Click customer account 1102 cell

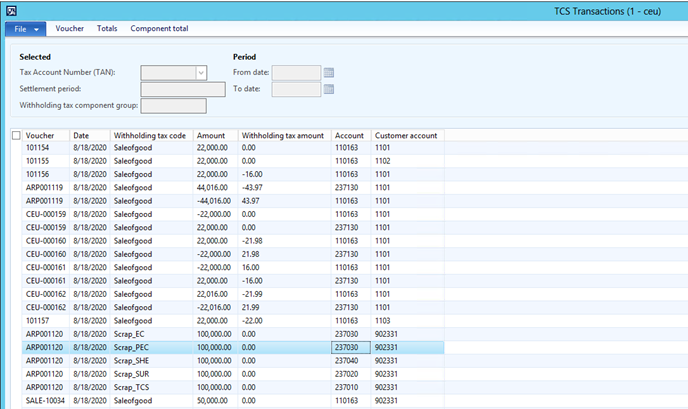point(408,161)
